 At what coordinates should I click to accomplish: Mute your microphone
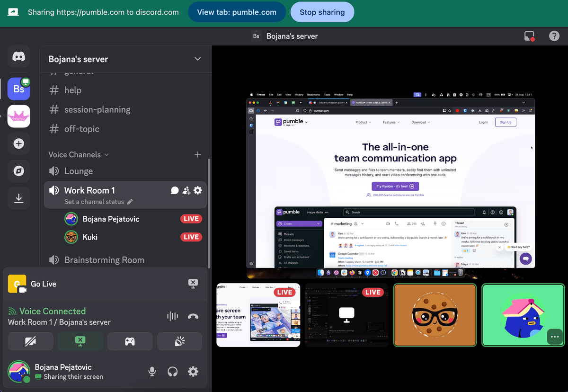pos(152,371)
